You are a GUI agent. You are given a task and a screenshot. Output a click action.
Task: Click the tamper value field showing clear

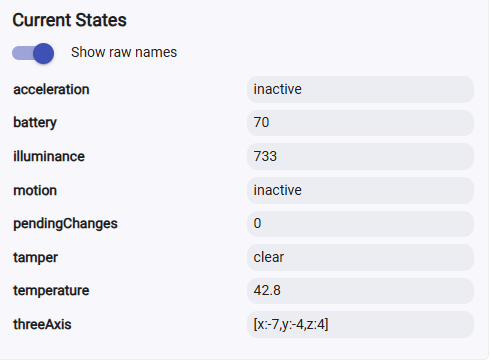point(360,257)
